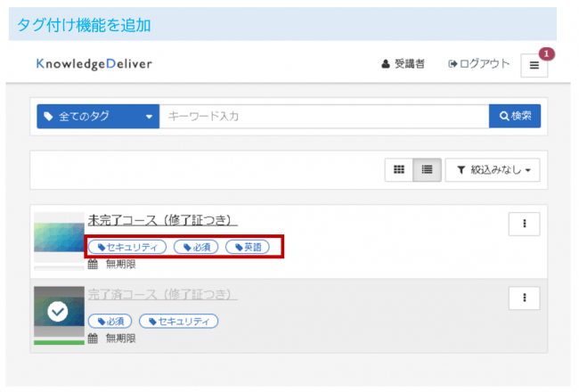The image size is (579, 392).
Task: Select the 必須 tag on 未完了コース
Action: 196,247
